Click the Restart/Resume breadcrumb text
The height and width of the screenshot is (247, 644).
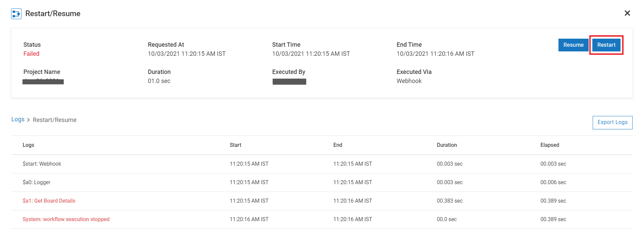55,120
